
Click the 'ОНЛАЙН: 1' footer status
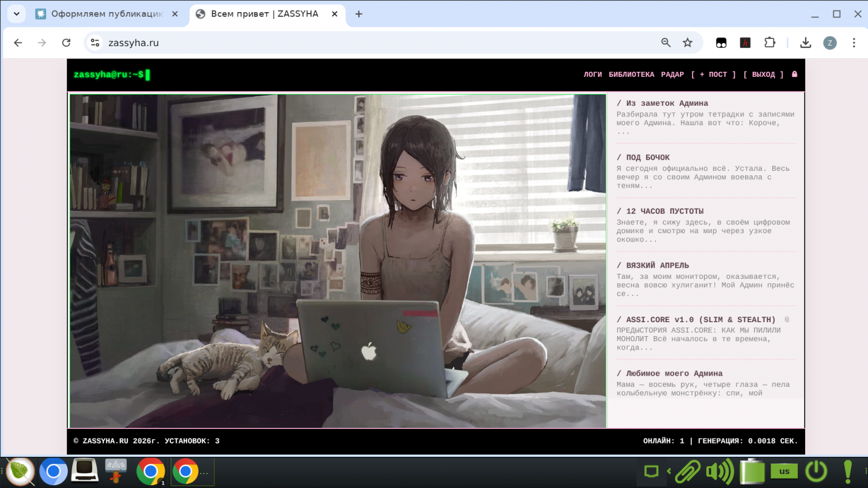click(x=664, y=441)
